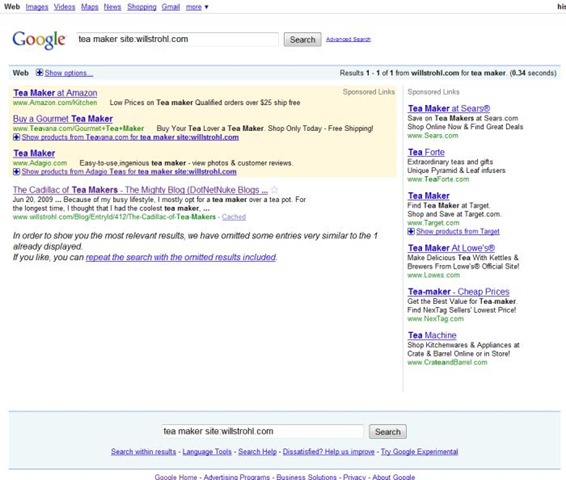
Task: Open Tea Forte sponsored link
Action: click(426, 152)
